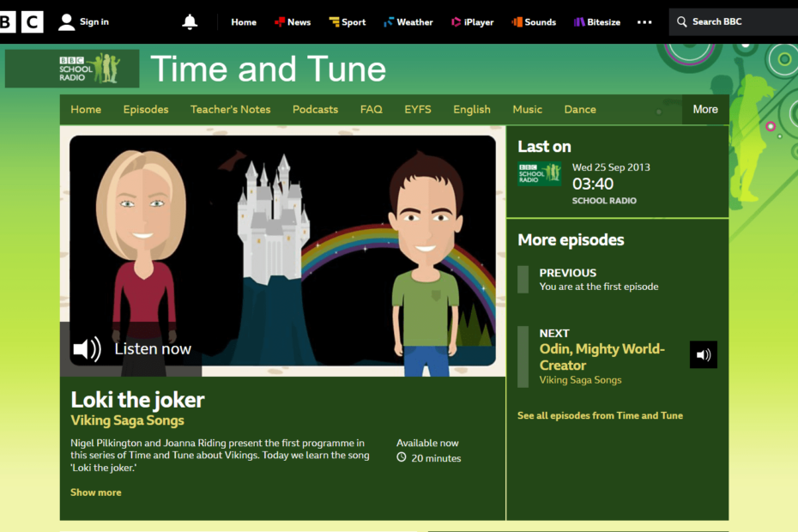Click the green Last on panel header

click(544, 147)
